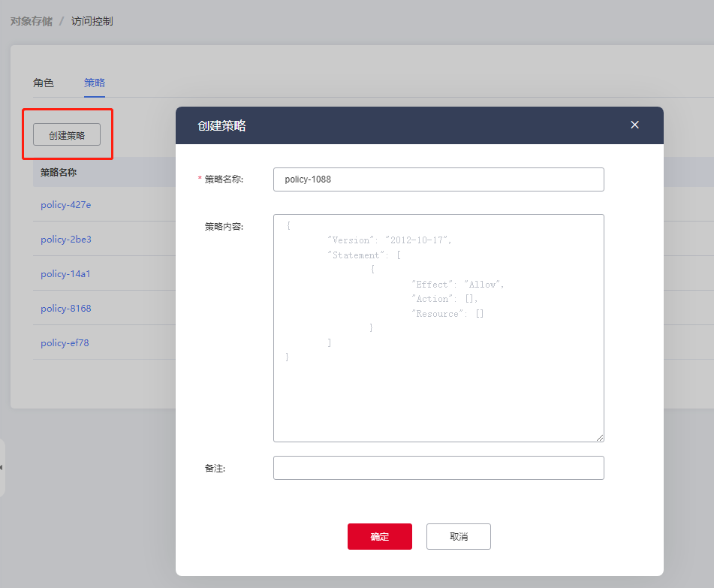Open the policy-ef78 link
The image size is (714, 588).
(x=66, y=343)
